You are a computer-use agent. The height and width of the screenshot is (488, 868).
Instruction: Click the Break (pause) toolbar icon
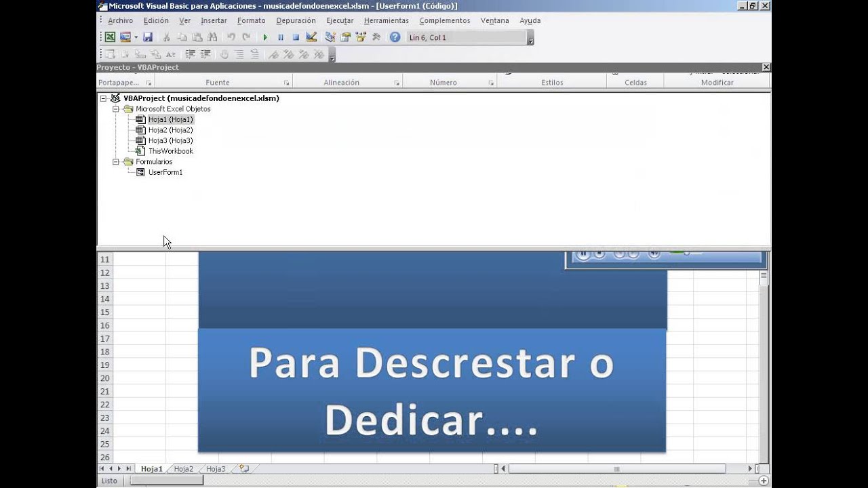281,37
